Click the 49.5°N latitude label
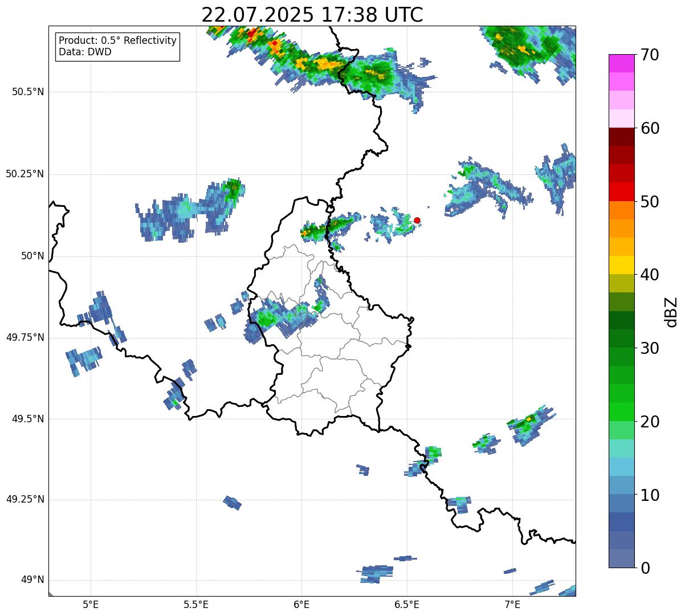This screenshot has width=685, height=616. click(28, 419)
